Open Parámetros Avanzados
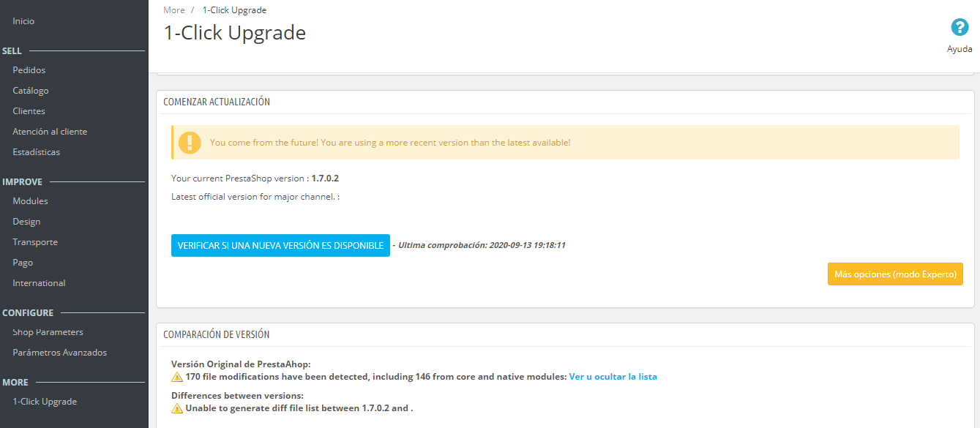 pyautogui.click(x=60, y=353)
